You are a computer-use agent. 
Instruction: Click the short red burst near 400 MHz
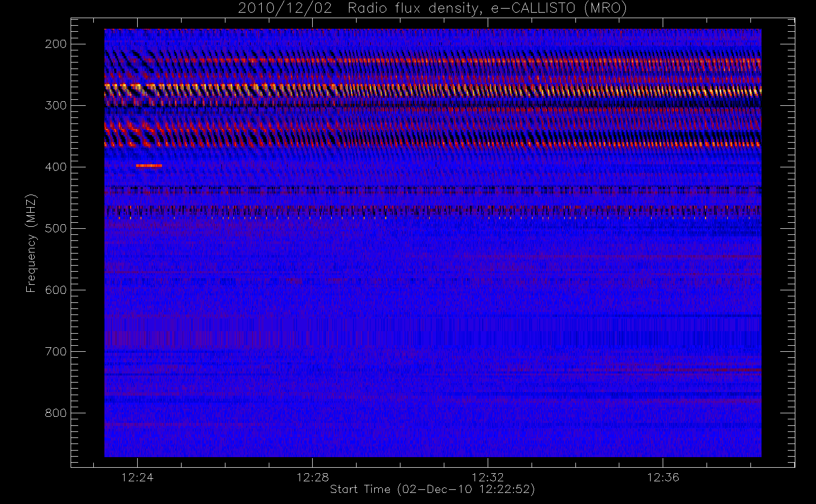pos(149,165)
